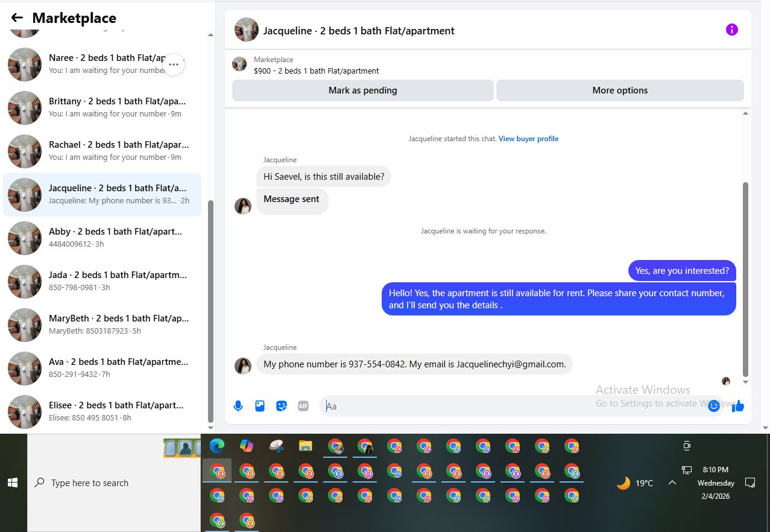The height and width of the screenshot is (532, 770).
Task: Go back using the Marketplace arrow
Action: click(17, 18)
